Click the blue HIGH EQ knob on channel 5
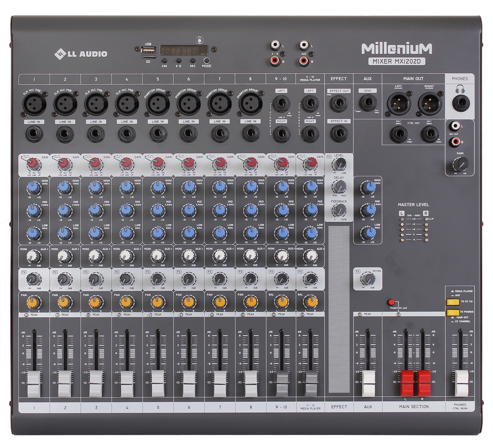 pyautogui.click(x=157, y=187)
